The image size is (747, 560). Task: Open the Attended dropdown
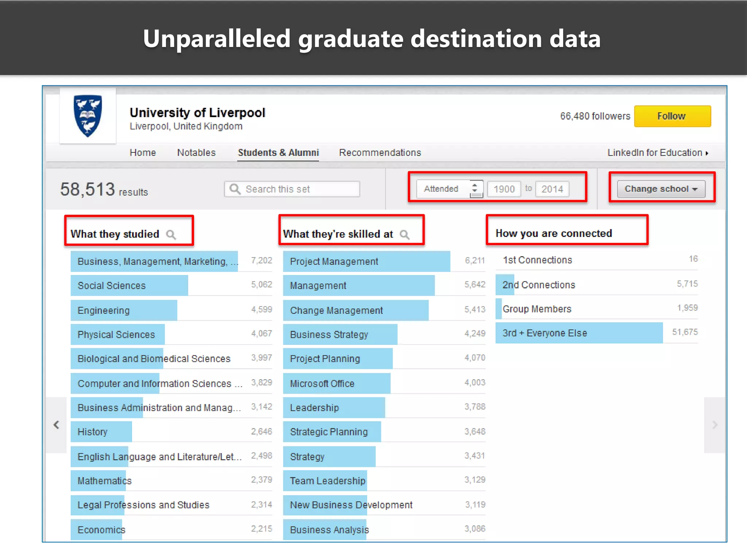(x=450, y=189)
